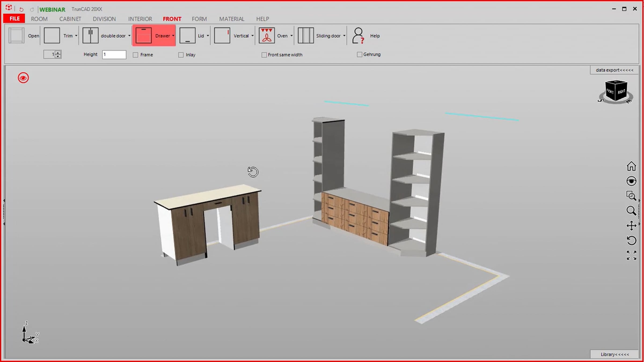Select the Sliding door icon
The height and width of the screenshot is (362, 644).
306,35
